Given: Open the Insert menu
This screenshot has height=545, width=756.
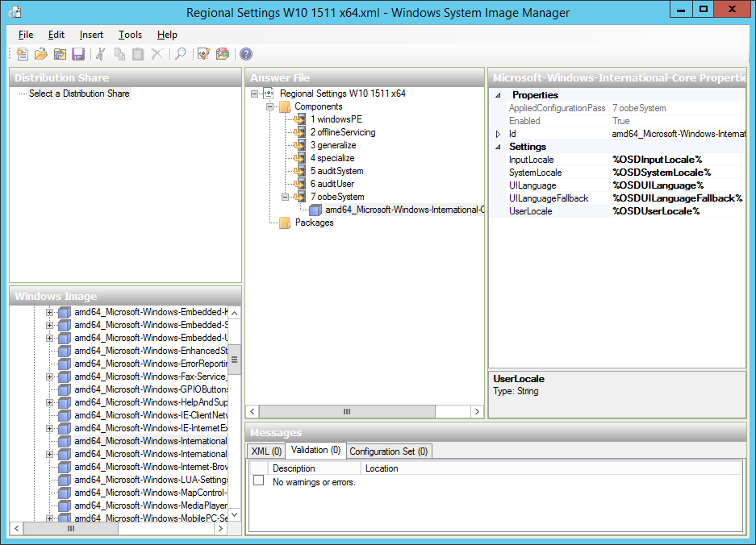Looking at the screenshot, I should [91, 35].
